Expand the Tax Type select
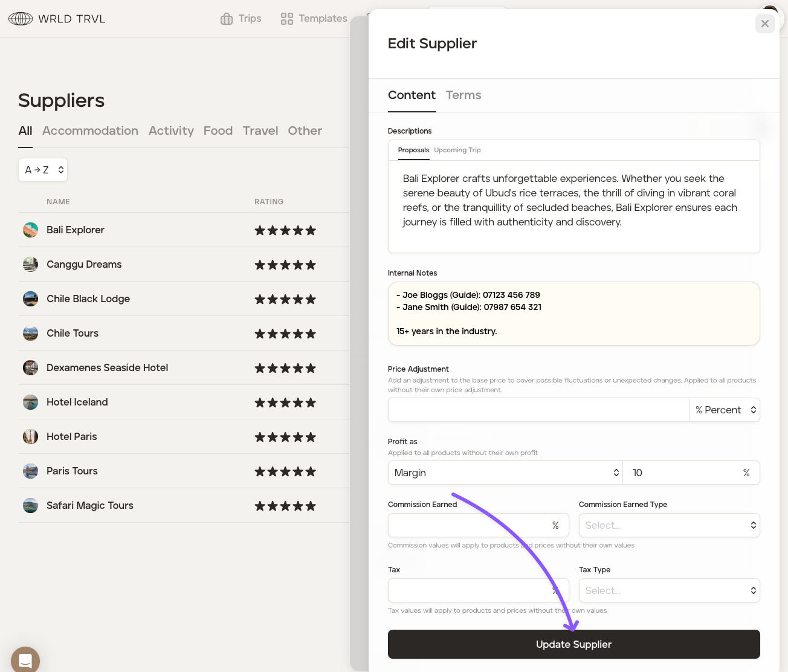Image resolution: width=788 pixels, height=672 pixels. [669, 590]
